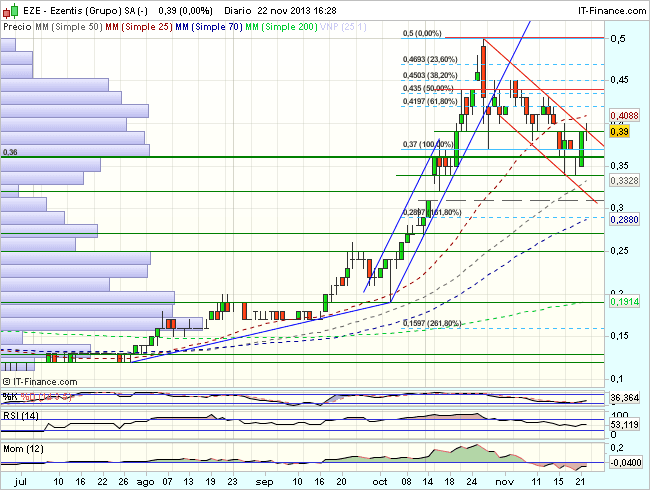This screenshot has height=490, width=650.
Task: Click the yellow 0,39 current price tag
Action: (620, 132)
